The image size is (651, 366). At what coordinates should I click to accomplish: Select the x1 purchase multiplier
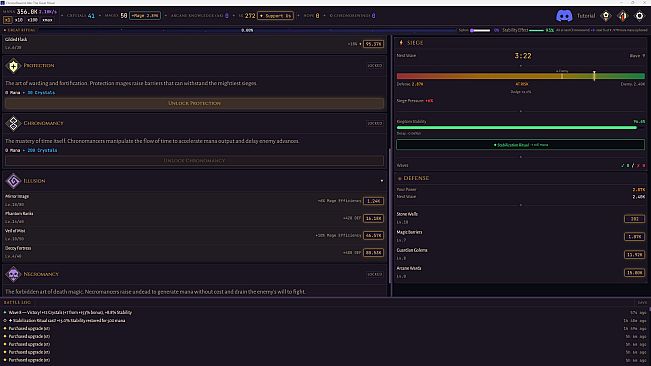point(7,20)
